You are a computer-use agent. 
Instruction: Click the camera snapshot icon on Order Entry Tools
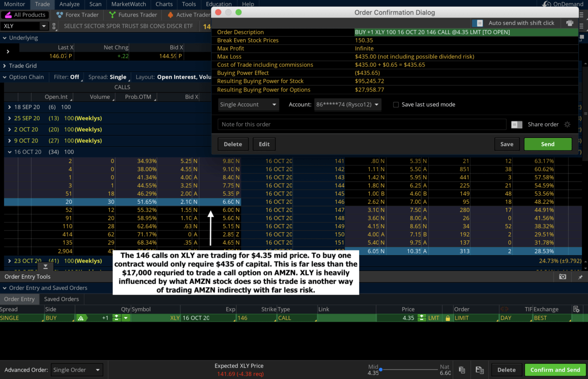click(563, 276)
